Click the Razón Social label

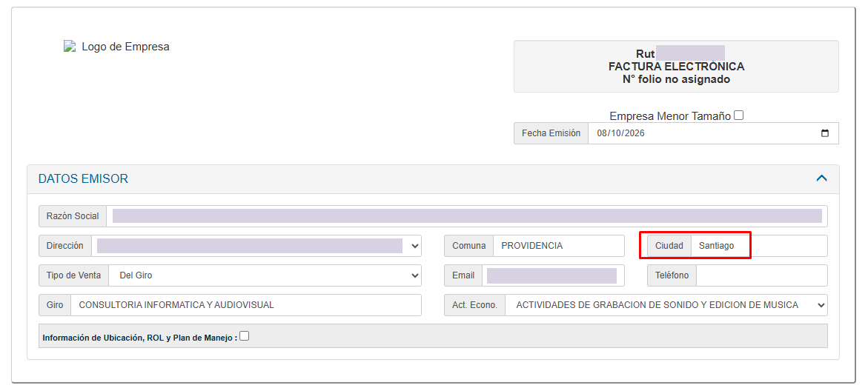73,216
